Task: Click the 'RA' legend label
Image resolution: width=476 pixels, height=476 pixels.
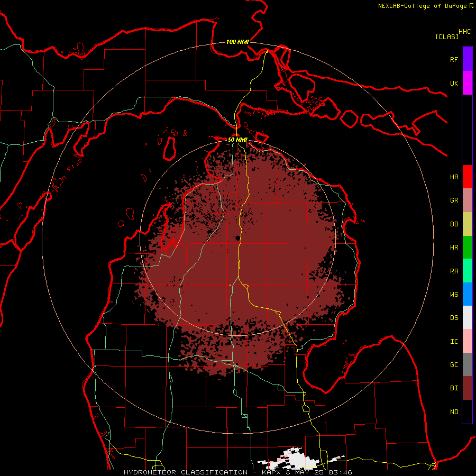Action: click(454, 271)
